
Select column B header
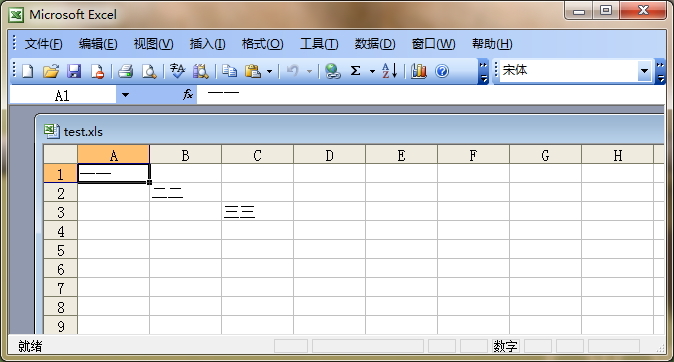[185, 154]
